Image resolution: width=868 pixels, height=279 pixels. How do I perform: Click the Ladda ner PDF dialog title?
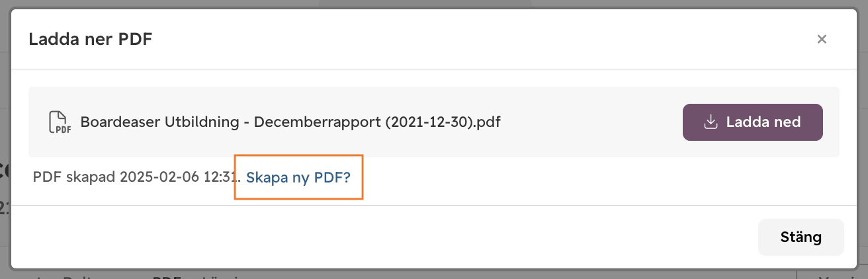tap(91, 39)
